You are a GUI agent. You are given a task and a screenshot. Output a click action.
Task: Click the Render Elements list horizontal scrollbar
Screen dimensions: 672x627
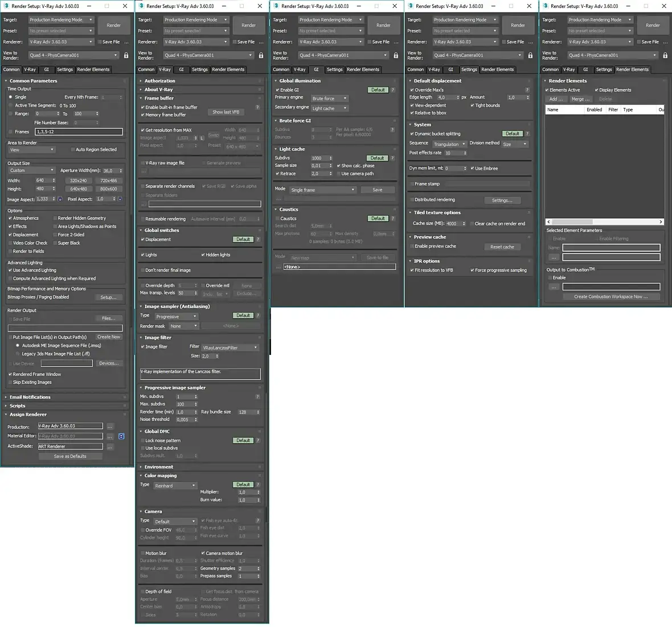[x=604, y=222]
